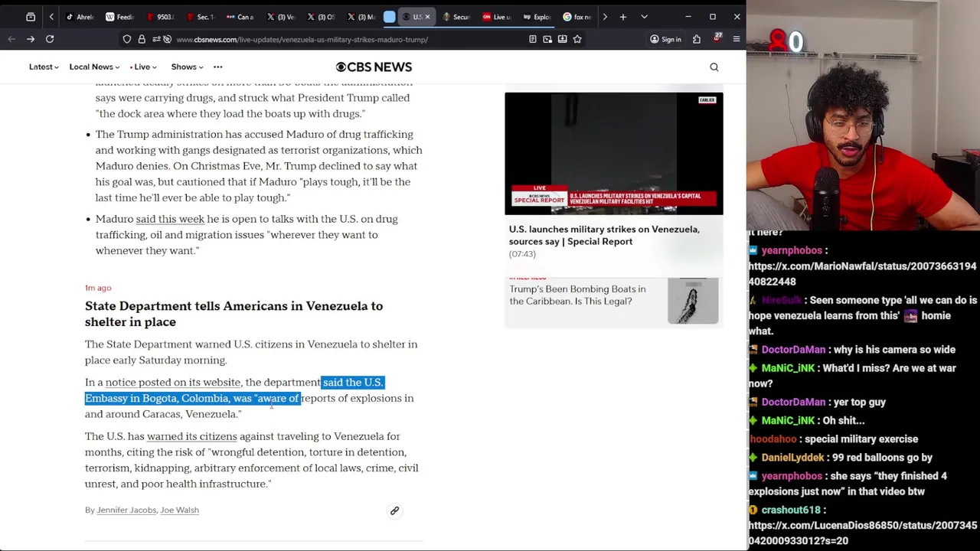Click the browser forward arrow
Image resolution: width=980 pixels, height=551 pixels.
[31, 39]
